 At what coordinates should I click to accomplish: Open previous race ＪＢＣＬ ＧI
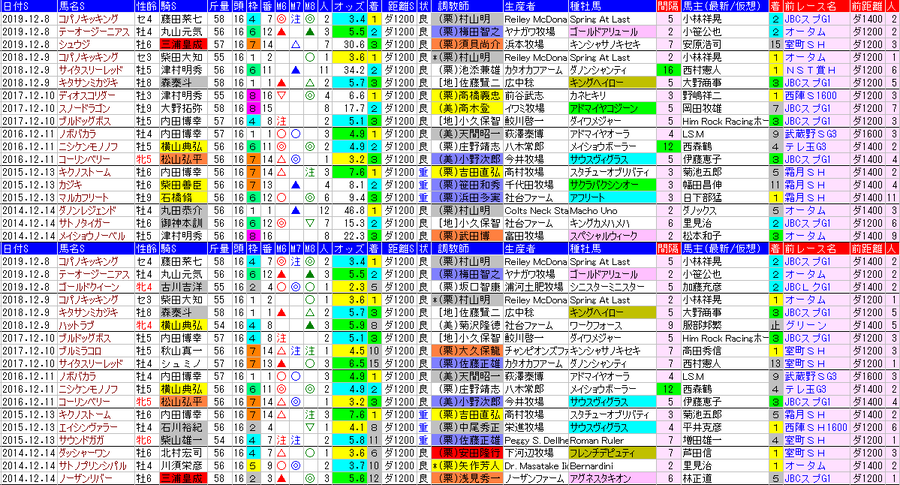807,287
